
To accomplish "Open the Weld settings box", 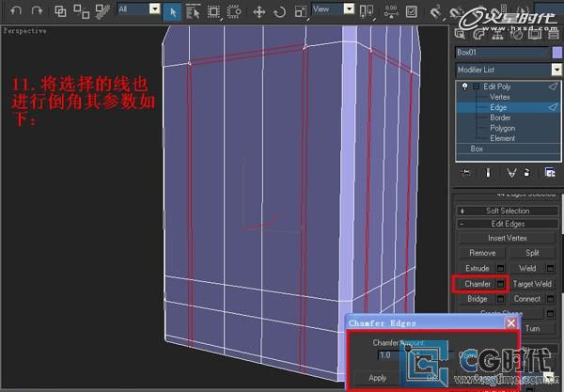I will [550, 269].
